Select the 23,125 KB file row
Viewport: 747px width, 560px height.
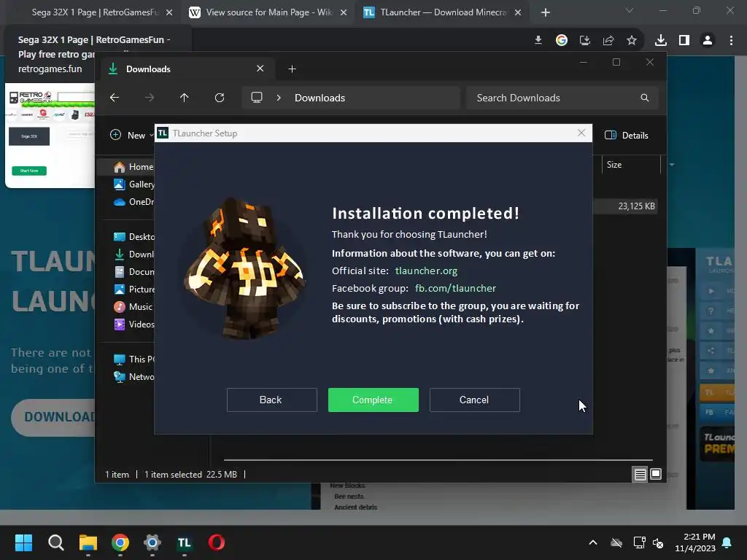[625, 206]
